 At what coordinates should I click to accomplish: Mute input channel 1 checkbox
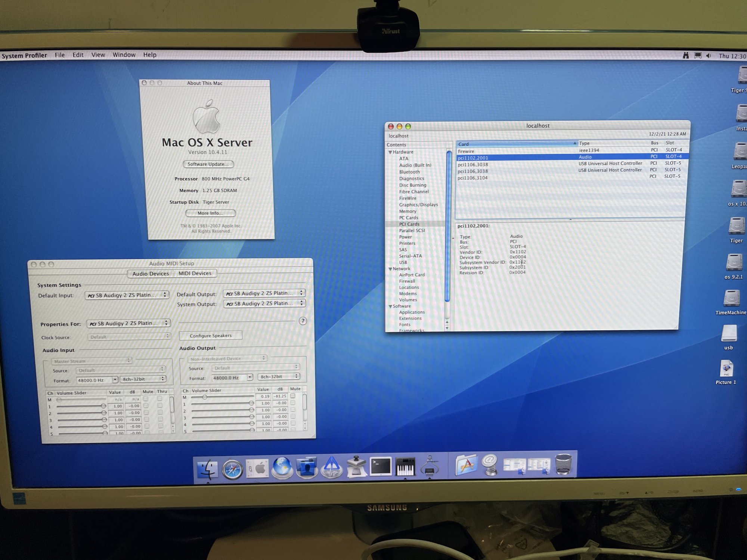click(x=146, y=405)
